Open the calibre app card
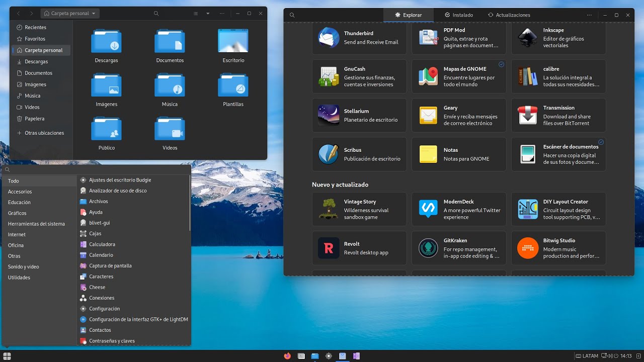This screenshot has height=362, width=644. pos(558,76)
